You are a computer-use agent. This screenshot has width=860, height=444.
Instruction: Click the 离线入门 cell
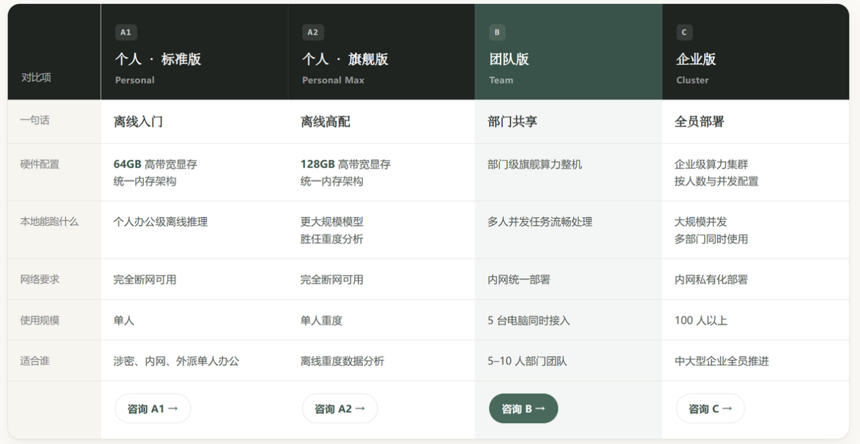tap(138, 122)
